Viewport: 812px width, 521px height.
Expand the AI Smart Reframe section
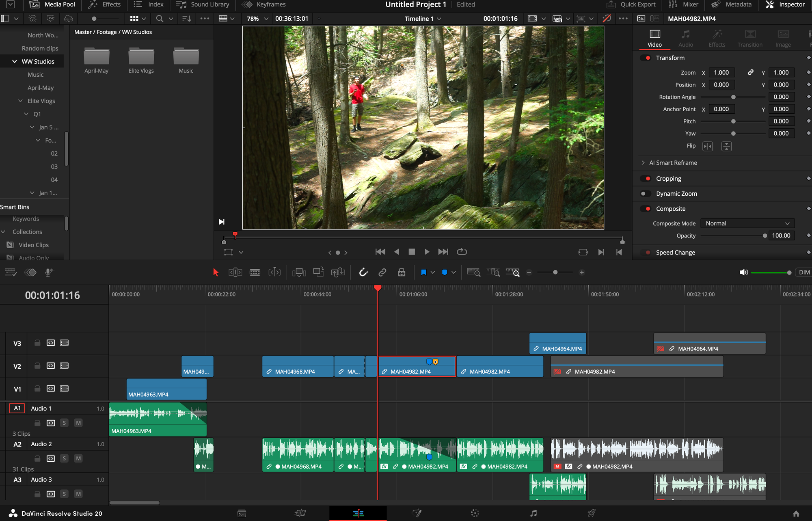point(643,163)
